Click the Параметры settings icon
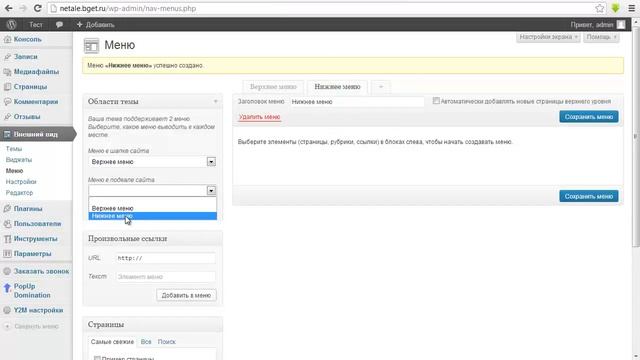Viewport: 640px width, 360px height. tap(7, 253)
